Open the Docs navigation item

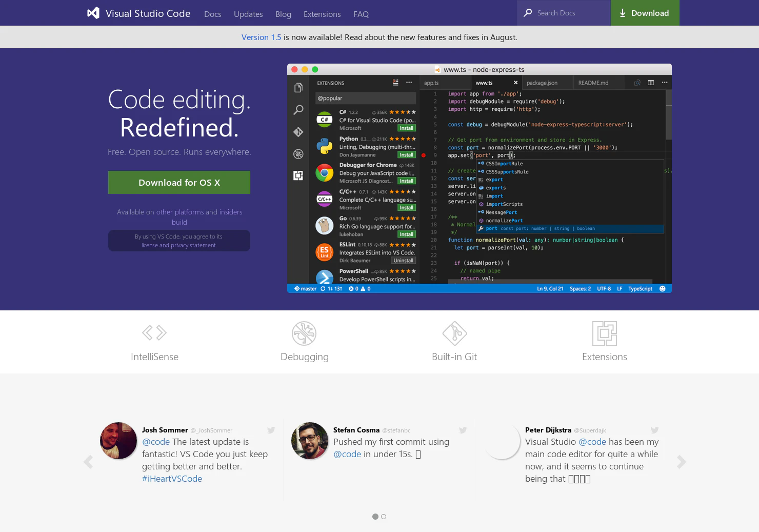click(x=213, y=14)
